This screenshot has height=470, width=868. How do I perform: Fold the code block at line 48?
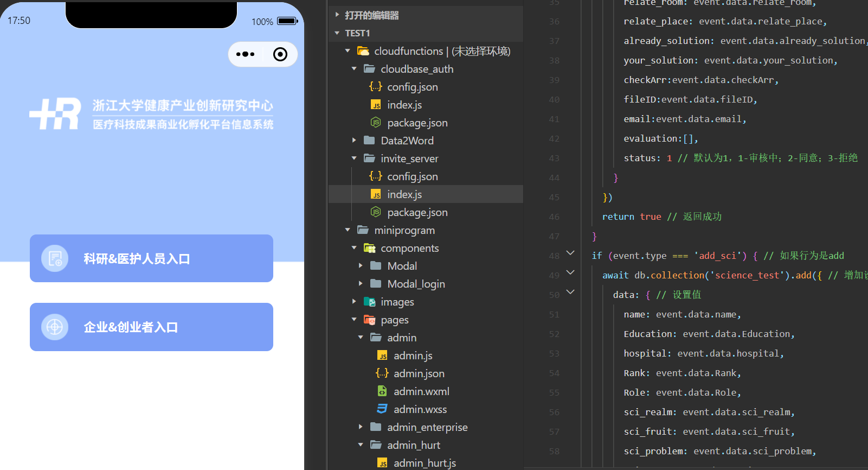(x=570, y=253)
